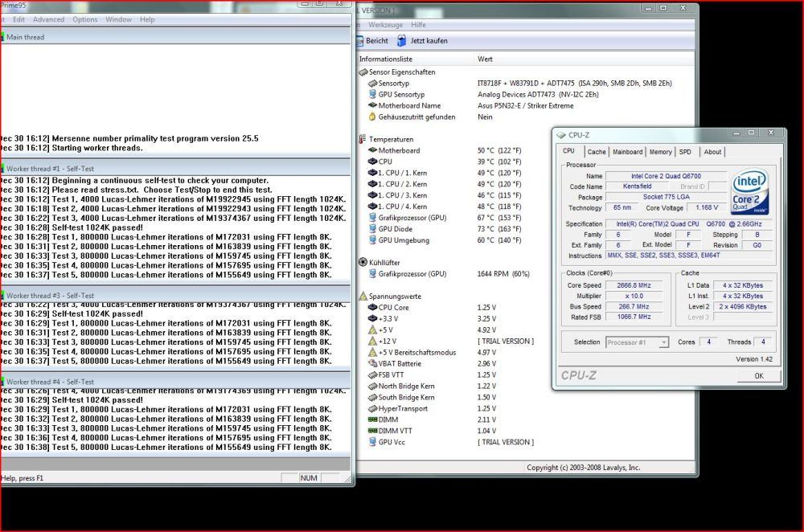This screenshot has height=532, width=804.
Task: Click the Worker thread #3 - Self-Test title bar
Action: pos(175,296)
